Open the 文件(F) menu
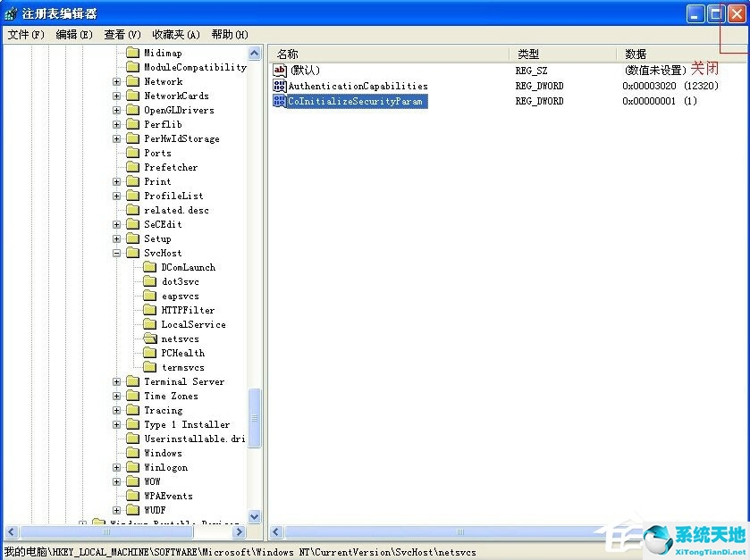The width and height of the screenshot is (750, 560). [26, 35]
